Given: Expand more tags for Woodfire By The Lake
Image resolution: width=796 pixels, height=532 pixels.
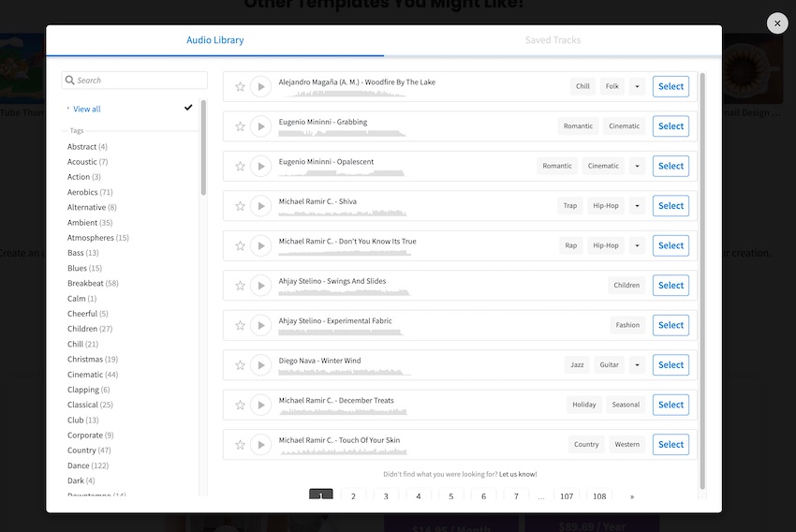Looking at the screenshot, I should point(637,86).
